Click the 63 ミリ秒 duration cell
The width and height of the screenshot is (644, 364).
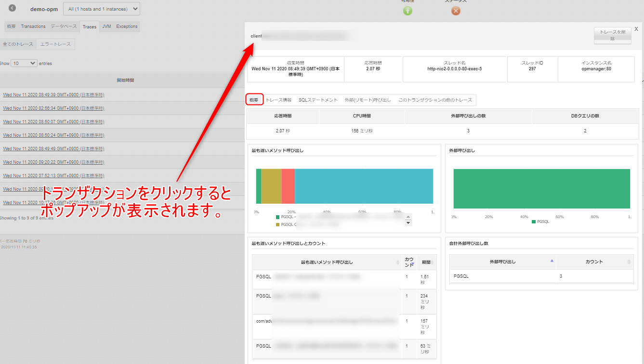click(426, 349)
